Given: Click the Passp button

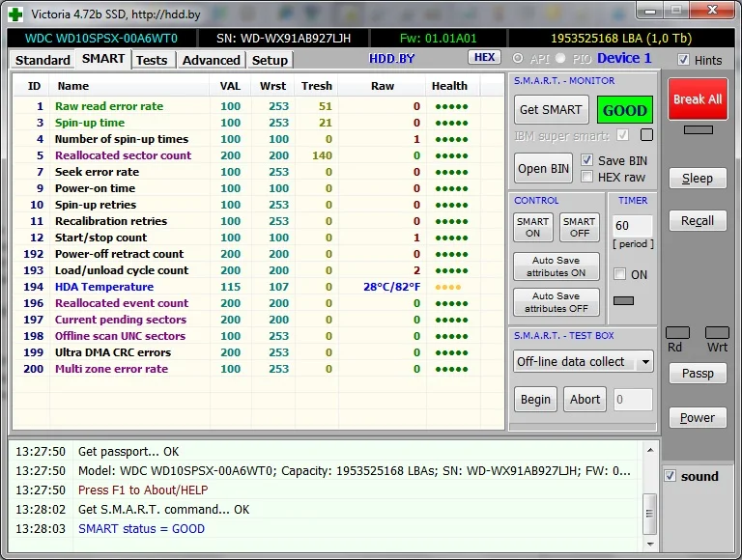Looking at the screenshot, I should click(x=697, y=374).
